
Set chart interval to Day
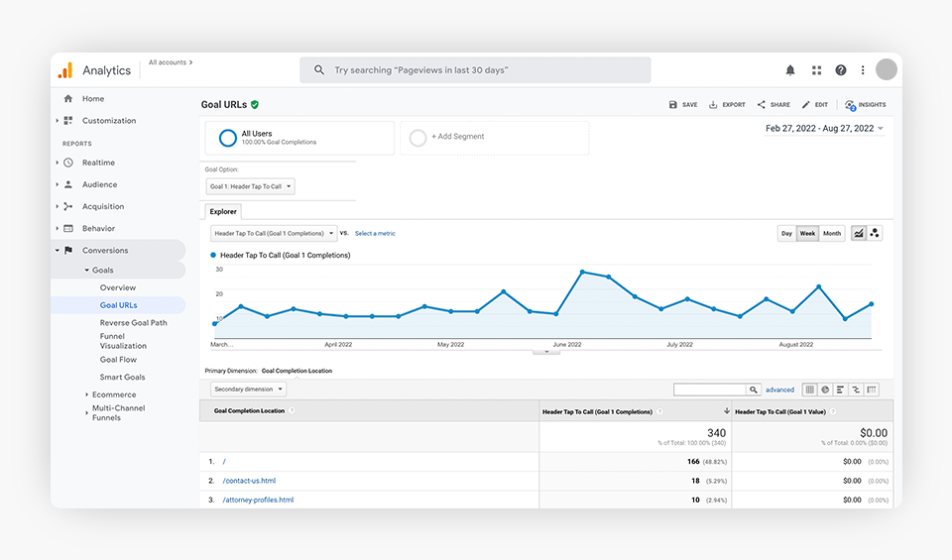click(786, 234)
